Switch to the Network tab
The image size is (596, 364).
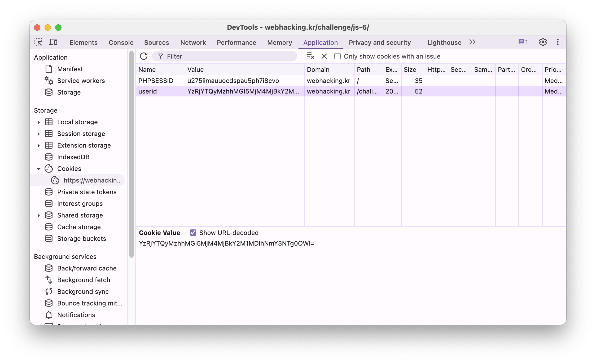193,43
